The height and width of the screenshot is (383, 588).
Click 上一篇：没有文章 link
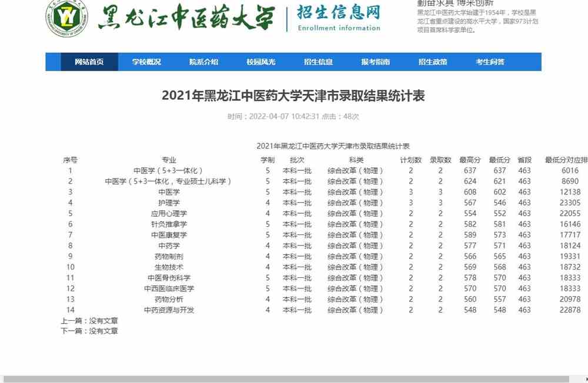(89, 321)
